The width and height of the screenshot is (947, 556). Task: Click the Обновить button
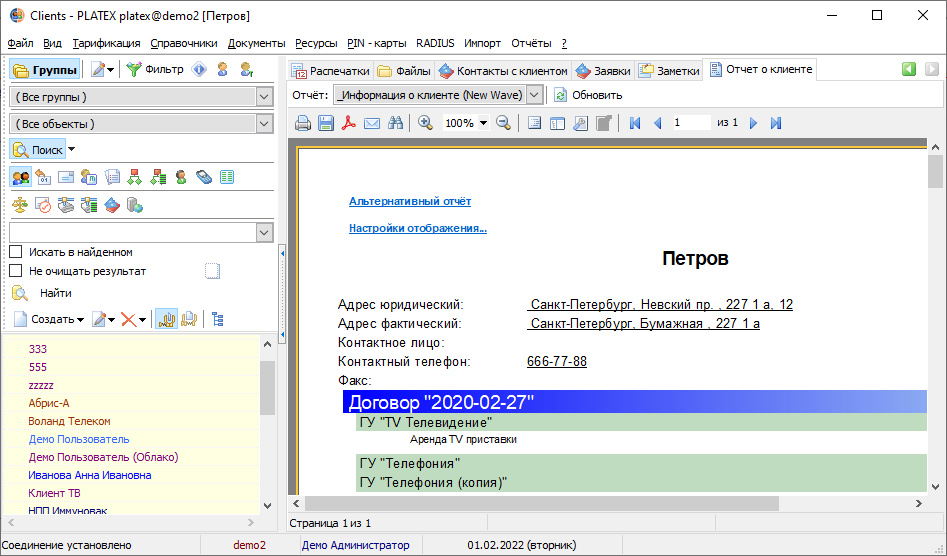point(588,95)
